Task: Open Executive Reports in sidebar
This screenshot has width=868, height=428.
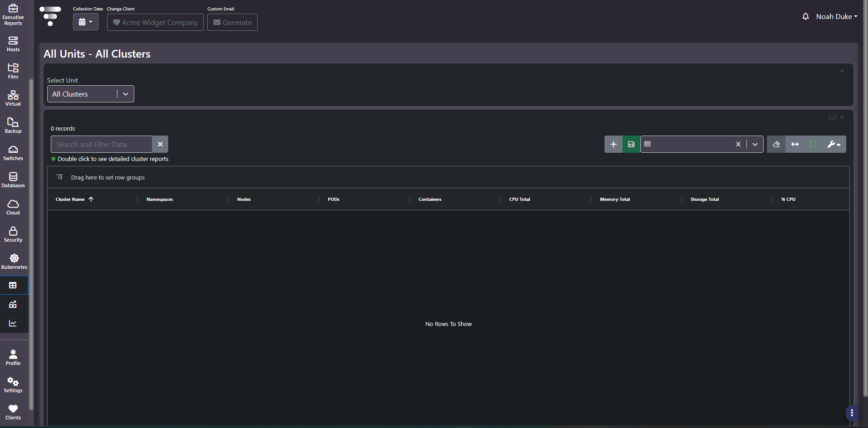Action: 13,15
